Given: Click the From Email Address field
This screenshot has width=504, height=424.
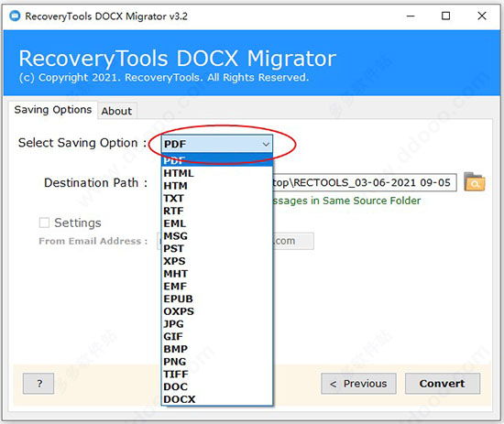Looking at the screenshot, I should point(293,241).
